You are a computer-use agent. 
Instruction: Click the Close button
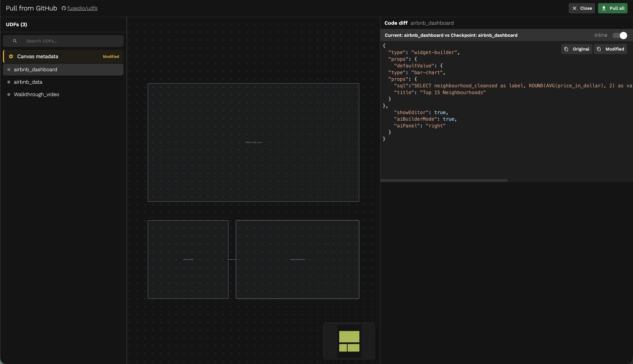coord(582,8)
